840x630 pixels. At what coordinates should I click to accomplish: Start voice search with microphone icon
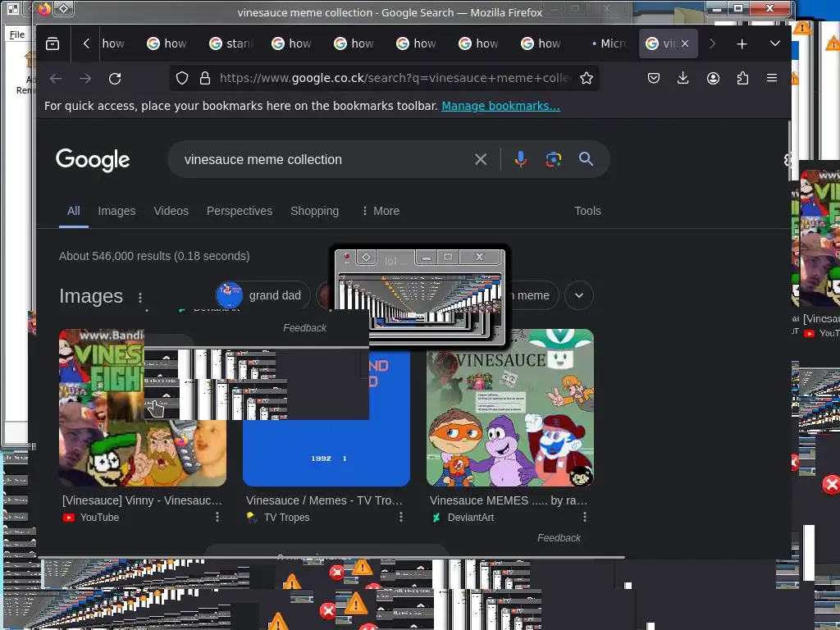click(521, 159)
